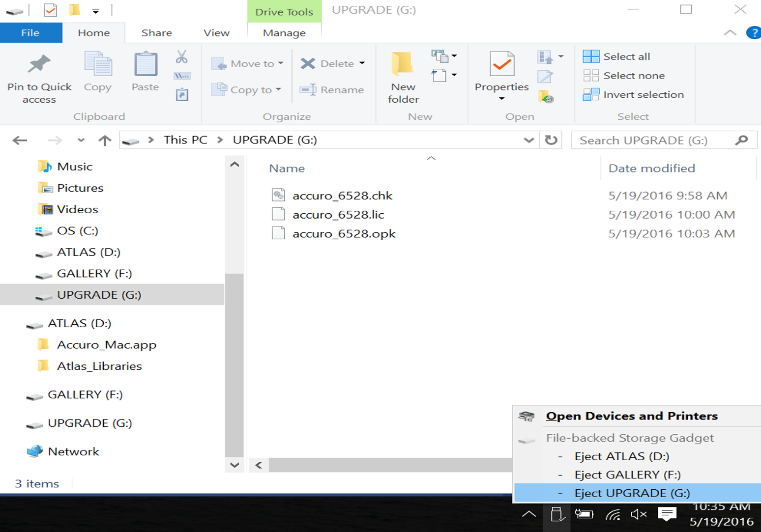
Task: Click the Edit icon in Open group
Action: tap(545, 76)
